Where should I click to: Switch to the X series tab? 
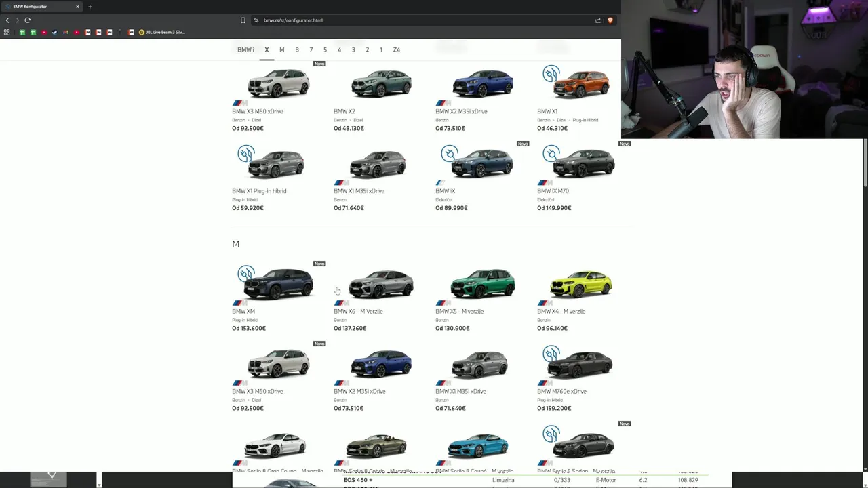[x=267, y=49]
